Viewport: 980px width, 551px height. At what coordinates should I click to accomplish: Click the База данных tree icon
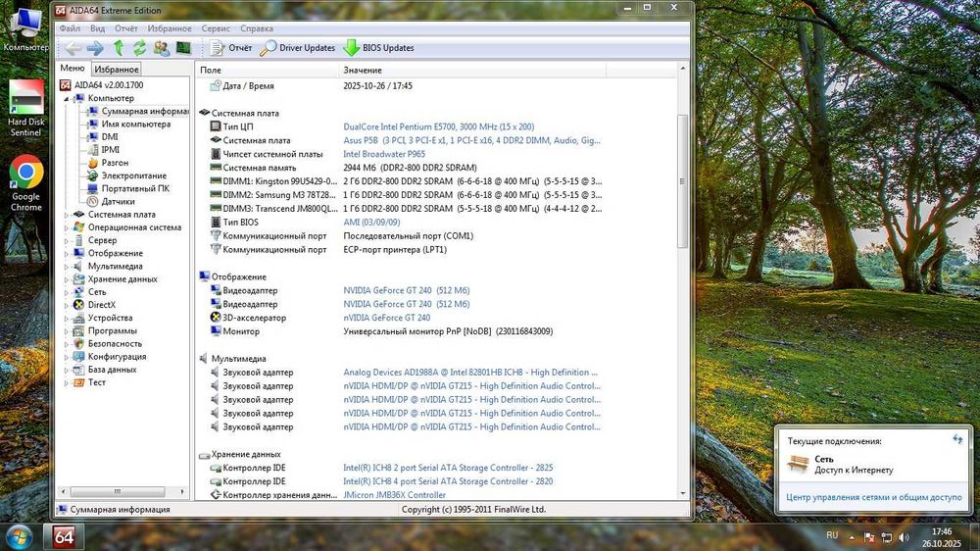tap(78, 370)
